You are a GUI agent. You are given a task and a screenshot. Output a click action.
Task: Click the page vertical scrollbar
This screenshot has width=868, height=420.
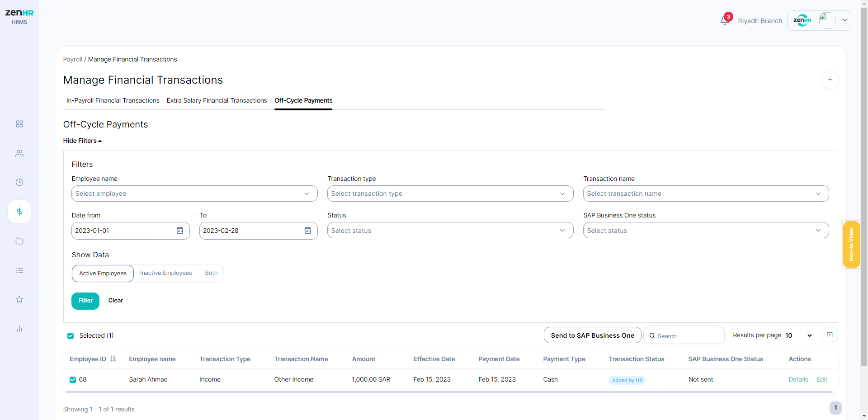tap(864, 188)
